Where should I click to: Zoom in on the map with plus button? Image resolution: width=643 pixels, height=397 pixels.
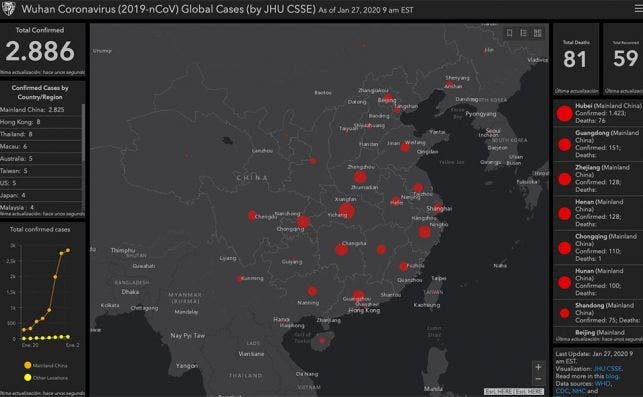click(x=538, y=367)
